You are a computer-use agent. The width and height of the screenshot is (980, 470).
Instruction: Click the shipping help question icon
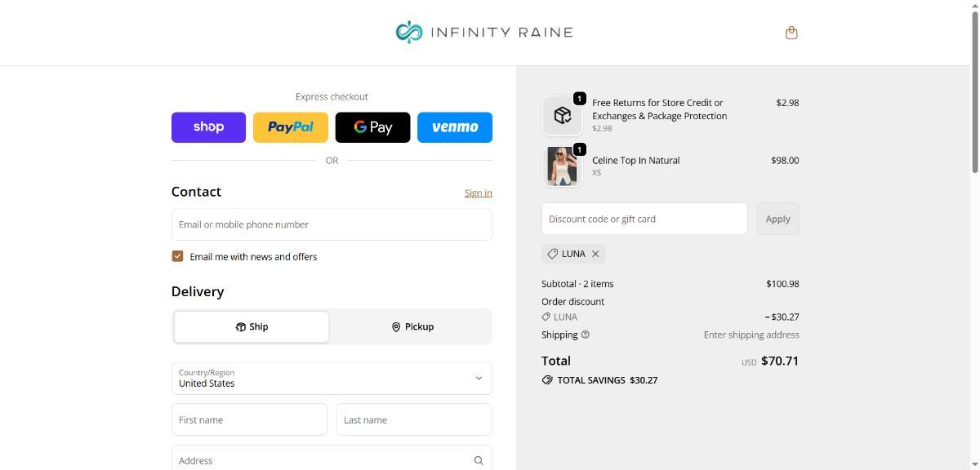point(585,335)
